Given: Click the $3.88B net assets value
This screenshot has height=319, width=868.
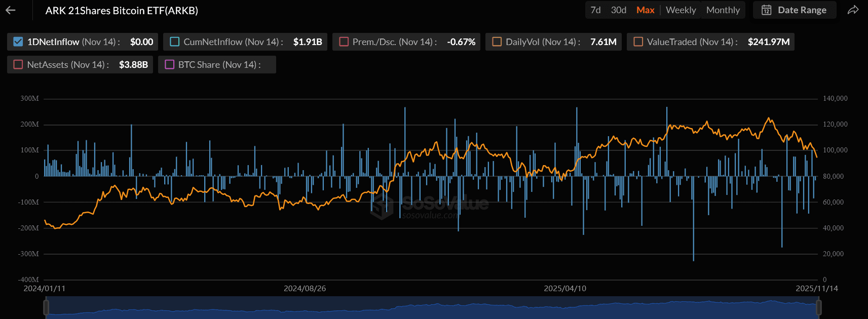Looking at the screenshot, I should [133, 64].
